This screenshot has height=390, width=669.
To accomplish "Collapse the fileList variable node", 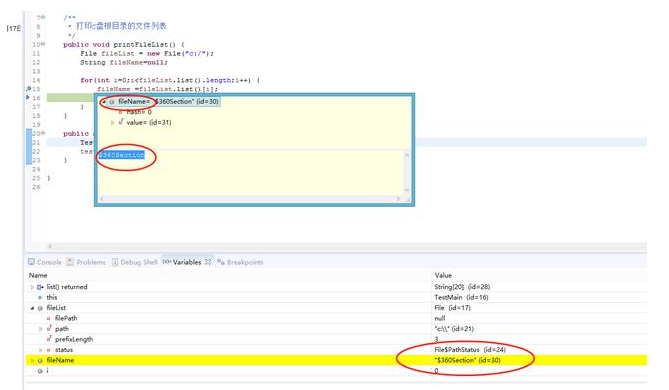I will click(32, 308).
